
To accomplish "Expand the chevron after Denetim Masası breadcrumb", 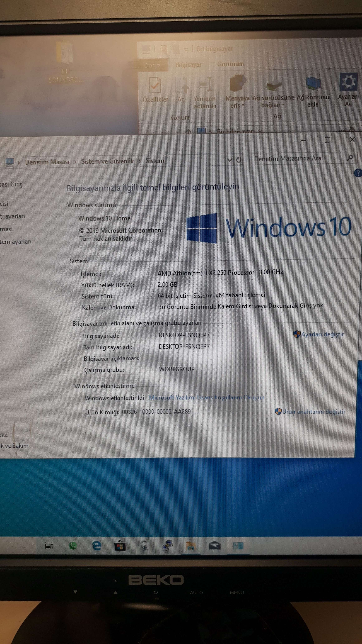I will tap(75, 162).
